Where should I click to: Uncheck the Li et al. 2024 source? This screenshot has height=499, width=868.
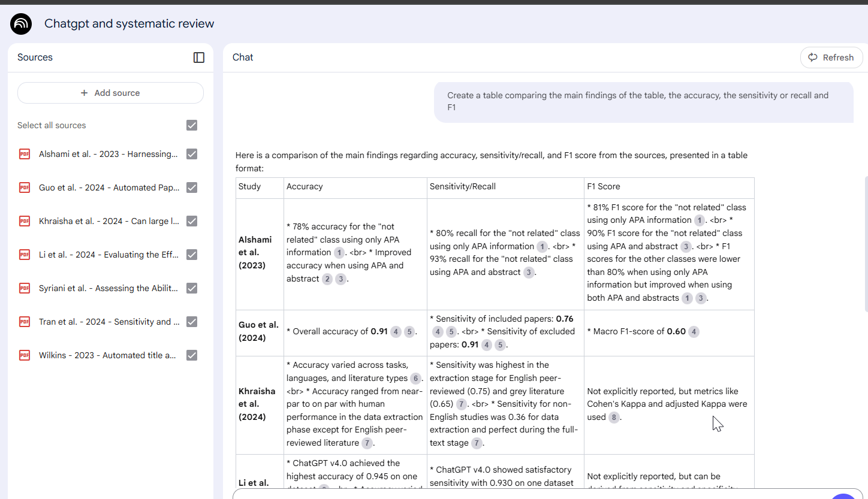click(192, 255)
